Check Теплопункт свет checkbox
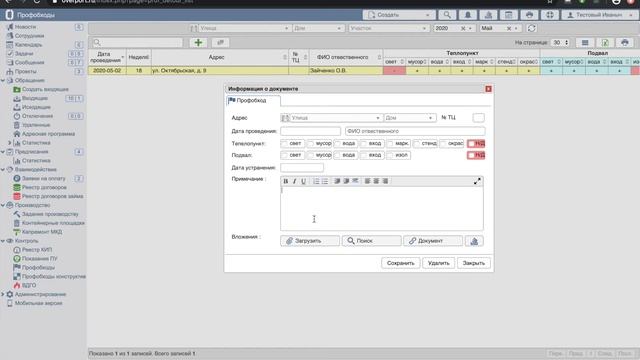Viewport: 640px width, 360px height. tap(284, 144)
